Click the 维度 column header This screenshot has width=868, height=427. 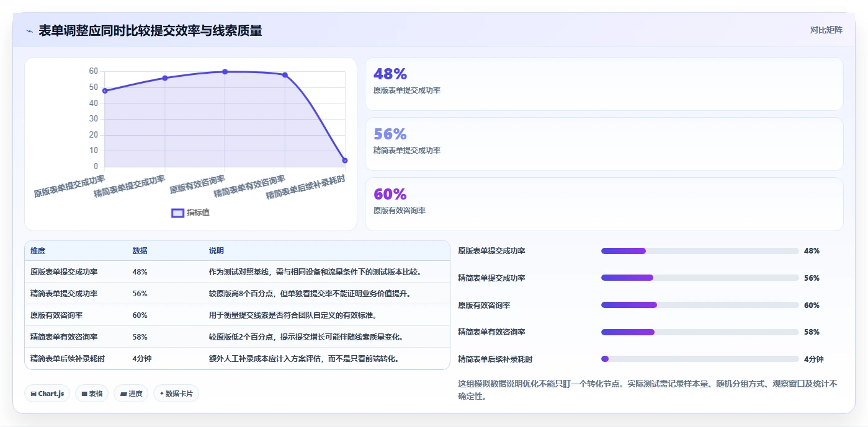(x=38, y=251)
